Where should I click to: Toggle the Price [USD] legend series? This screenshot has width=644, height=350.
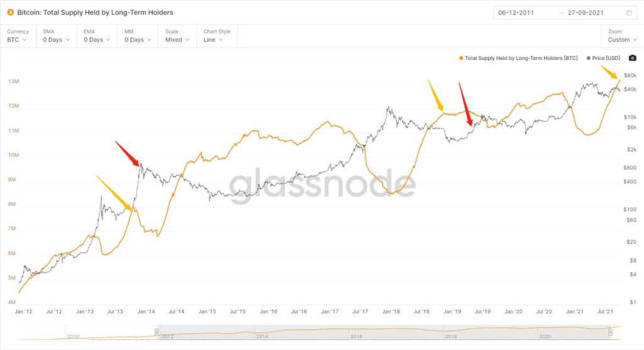click(603, 58)
